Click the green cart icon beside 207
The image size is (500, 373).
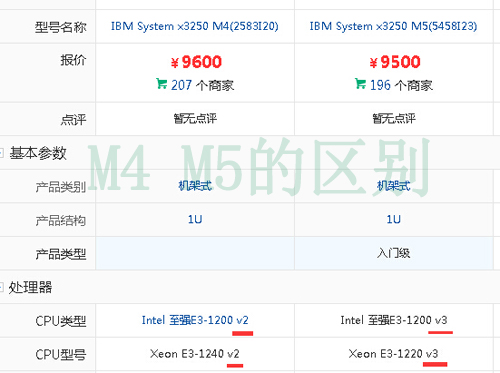tap(162, 84)
